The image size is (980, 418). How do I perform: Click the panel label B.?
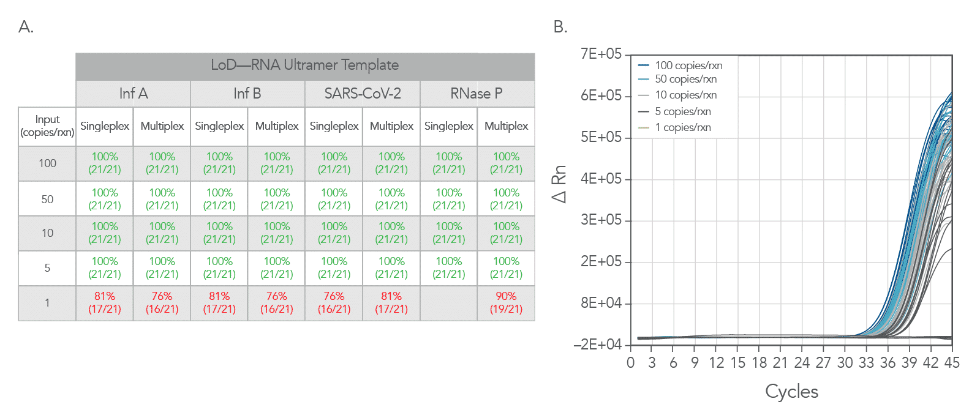click(560, 27)
